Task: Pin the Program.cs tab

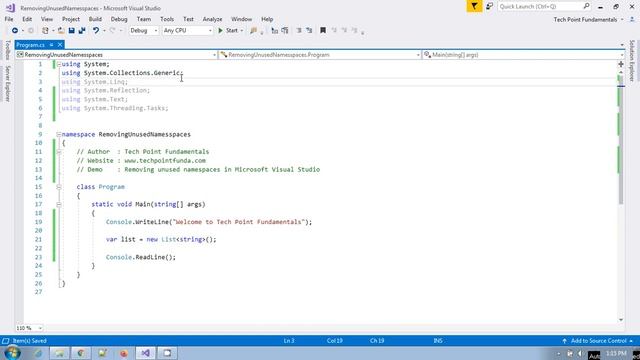Action: tap(51, 44)
